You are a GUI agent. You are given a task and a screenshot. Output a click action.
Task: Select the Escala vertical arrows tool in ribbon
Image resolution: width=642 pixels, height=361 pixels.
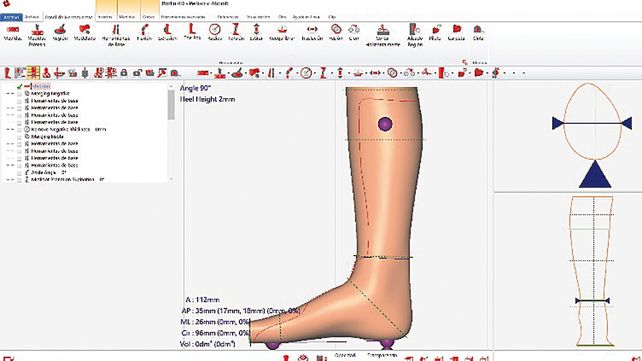pyautogui.click(x=256, y=33)
